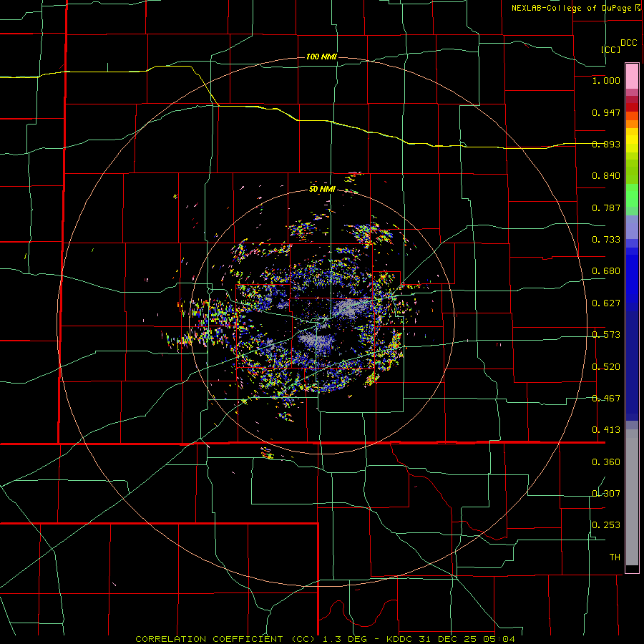Image resolution: width=644 pixels, height=644 pixels.
Task: Click the TH threshold label
Action: click(615, 557)
